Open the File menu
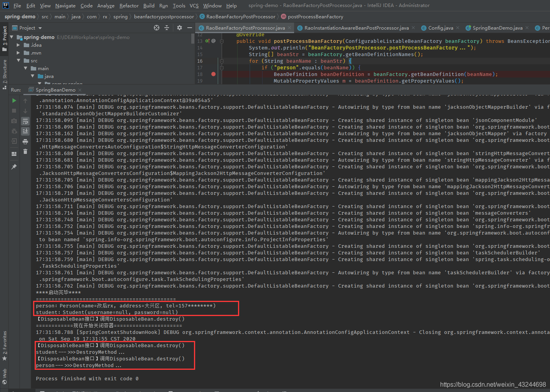 [17, 5]
